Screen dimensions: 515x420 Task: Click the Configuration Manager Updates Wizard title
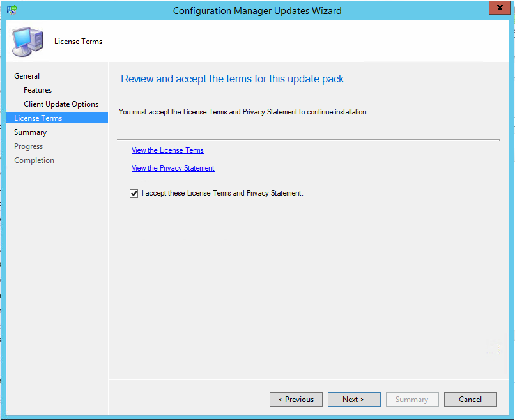coord(257,11)
